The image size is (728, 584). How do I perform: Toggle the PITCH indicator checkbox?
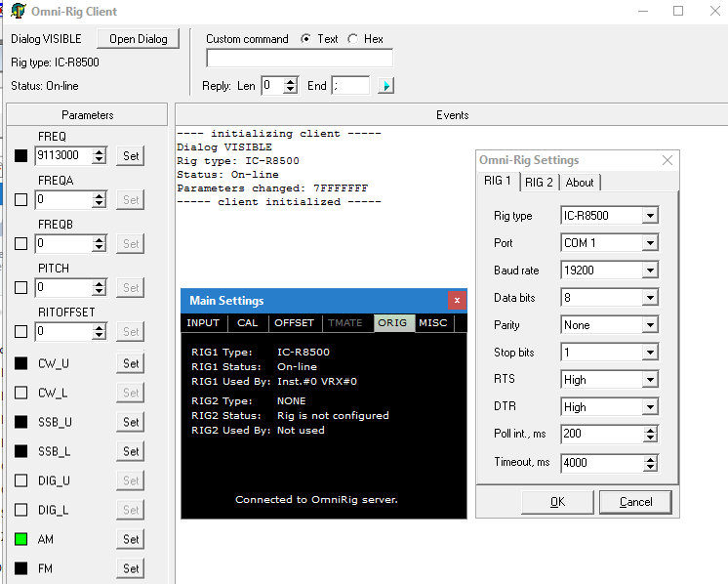pos(20,287)
